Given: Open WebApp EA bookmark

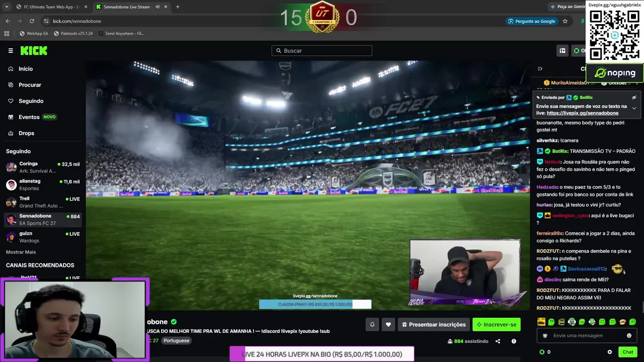Looking at the screenshot, I should click(34, 34).
